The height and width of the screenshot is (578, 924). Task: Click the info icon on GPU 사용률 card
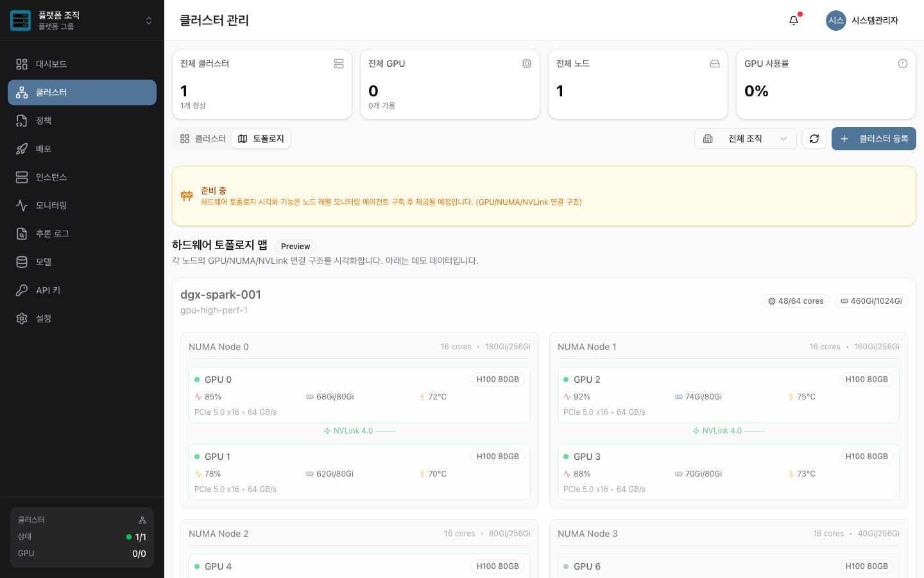coord(903,64)
